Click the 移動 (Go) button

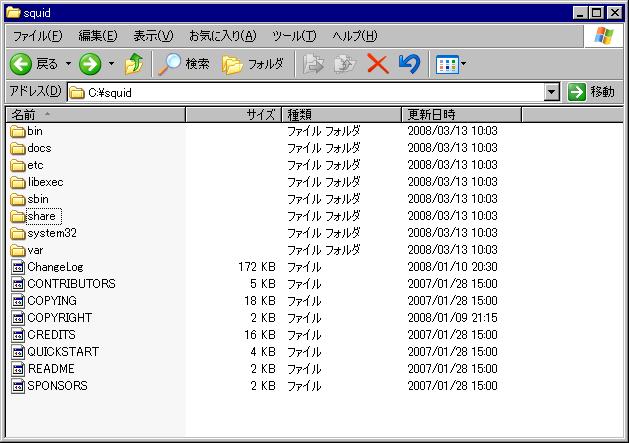[591, 92]
